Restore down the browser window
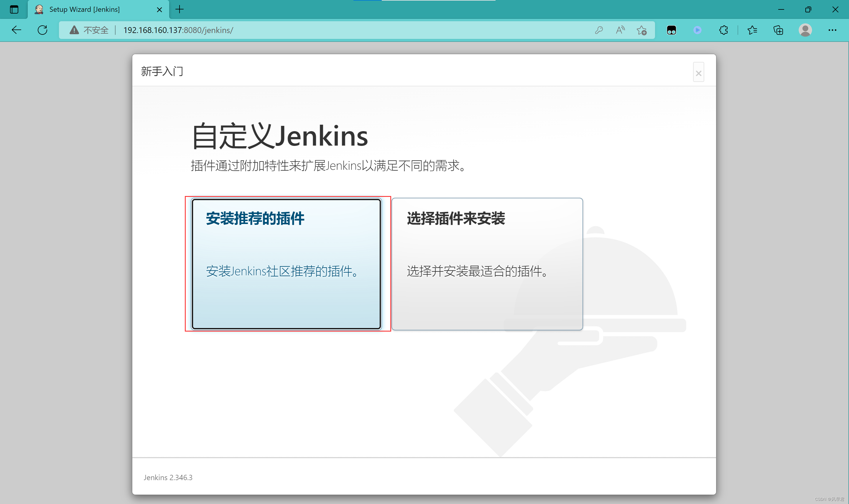 [808, 9]
